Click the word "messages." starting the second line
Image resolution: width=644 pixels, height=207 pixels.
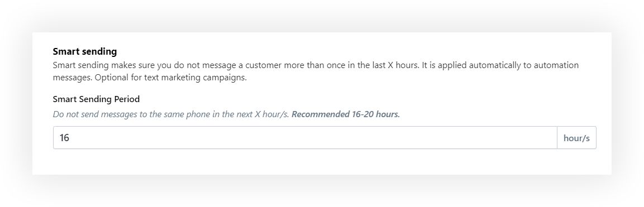(73, 78)
